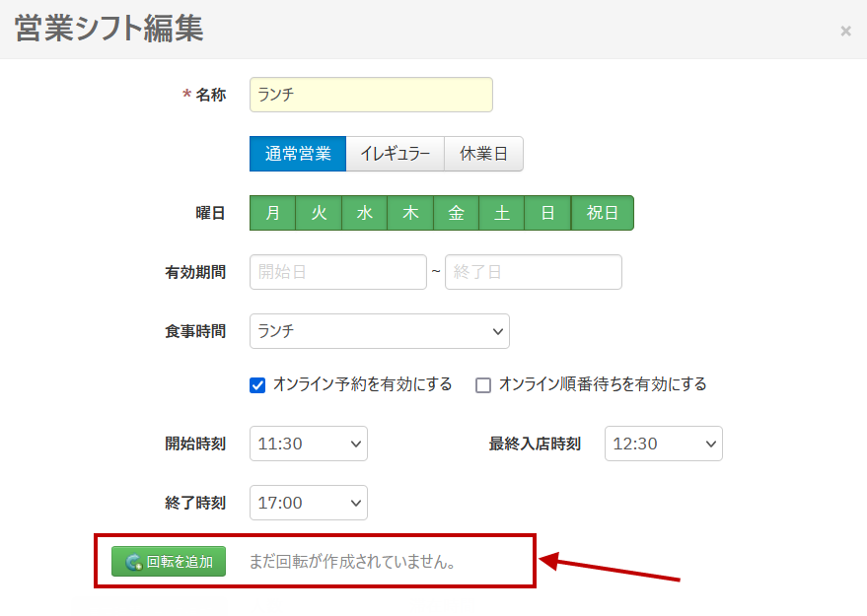Select the 休業日 tab
The height and width of the screenshot is (616, 867).
pyautogui.click(x=484, y=154)
